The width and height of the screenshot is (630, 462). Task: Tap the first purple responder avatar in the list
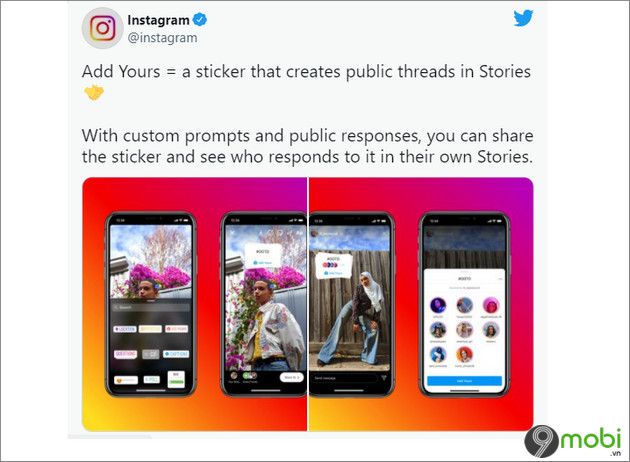pos(438,305)
